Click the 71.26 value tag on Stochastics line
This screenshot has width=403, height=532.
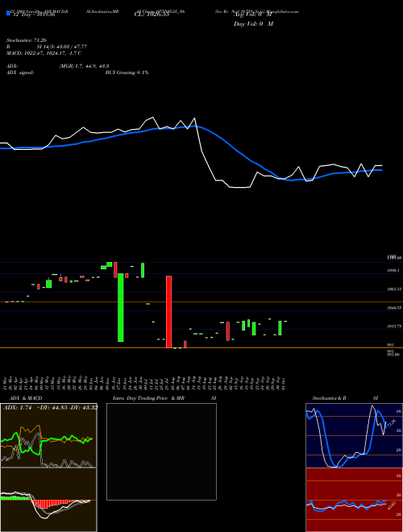click(x=391, y=423)
